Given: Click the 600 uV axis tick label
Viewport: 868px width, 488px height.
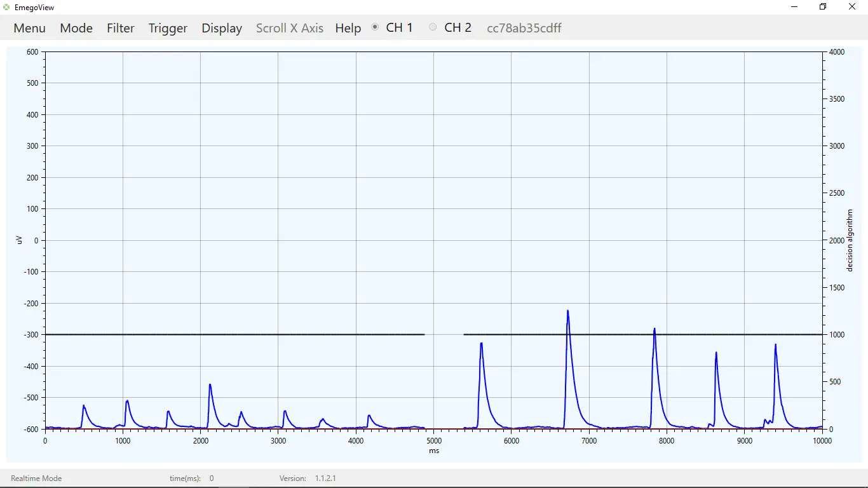Looking at the screenshot, I should [32, 52].
